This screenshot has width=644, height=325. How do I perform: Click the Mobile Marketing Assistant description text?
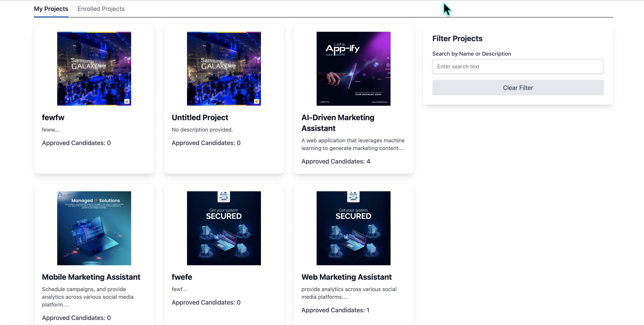tap(88, 297)
